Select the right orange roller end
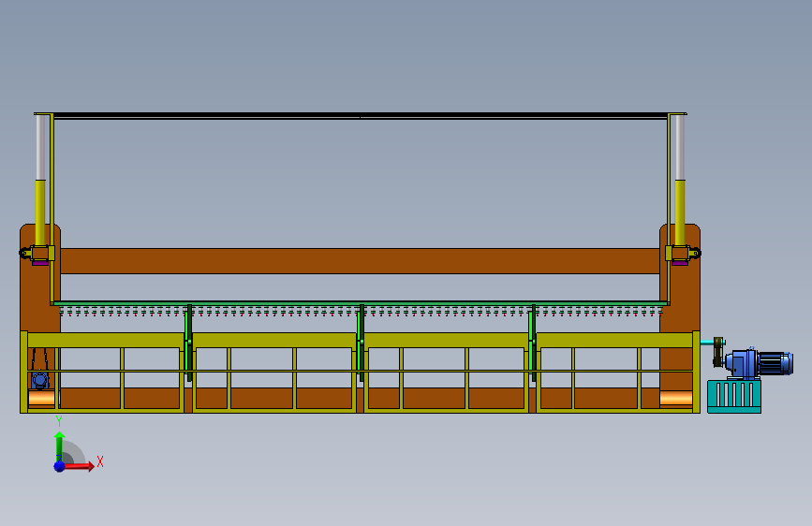 tap(676, 398)
